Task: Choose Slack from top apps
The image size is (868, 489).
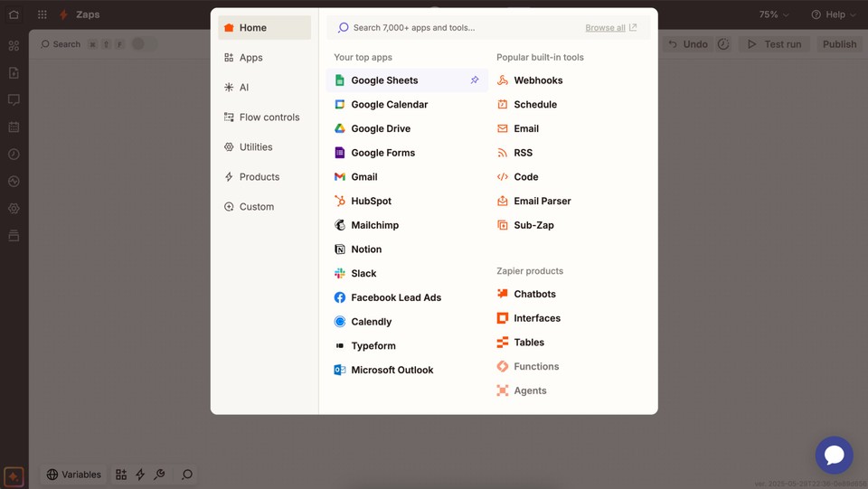Action: [x=406, y=273]
